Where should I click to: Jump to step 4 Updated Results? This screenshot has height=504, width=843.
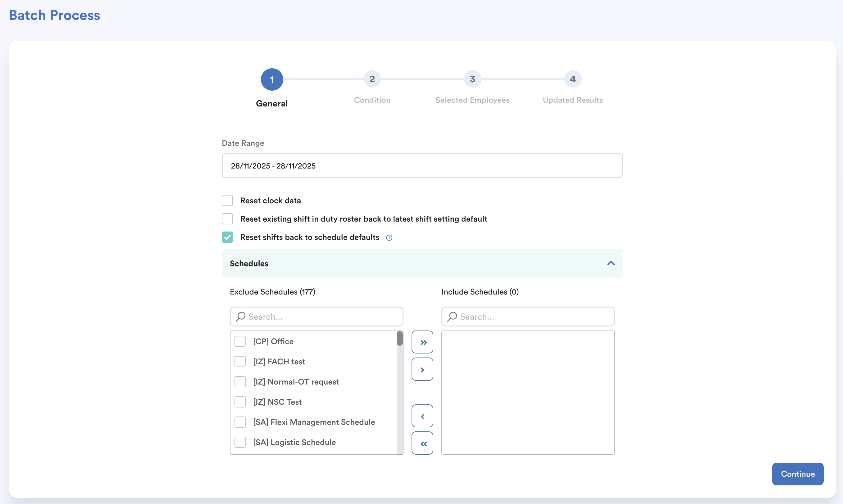point(573,79)
